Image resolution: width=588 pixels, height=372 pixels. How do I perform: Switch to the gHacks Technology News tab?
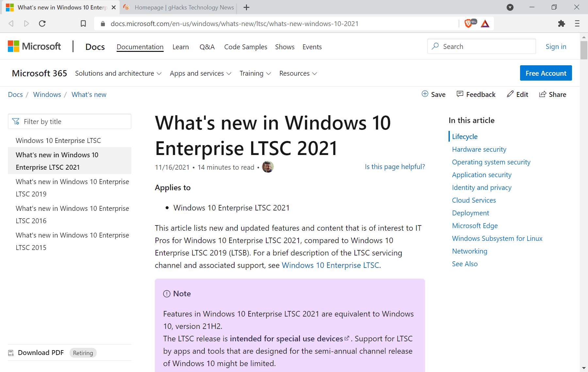tap(178, 7)
